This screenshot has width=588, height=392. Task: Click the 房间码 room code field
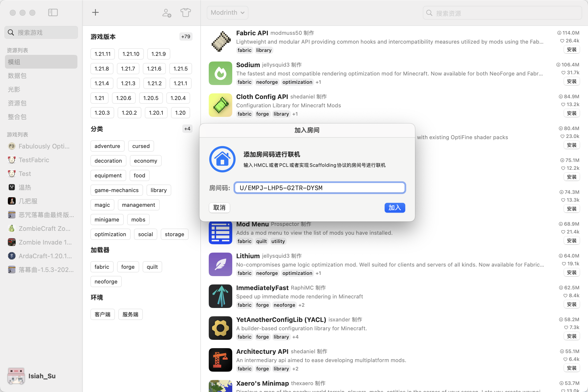click(x=319, y=188)
